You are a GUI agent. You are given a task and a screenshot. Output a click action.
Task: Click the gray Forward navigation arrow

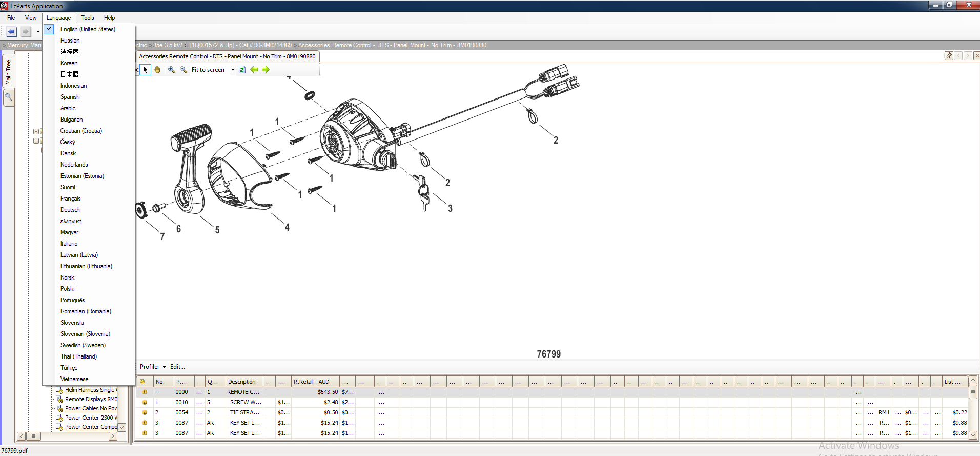(x=25, y=32)
